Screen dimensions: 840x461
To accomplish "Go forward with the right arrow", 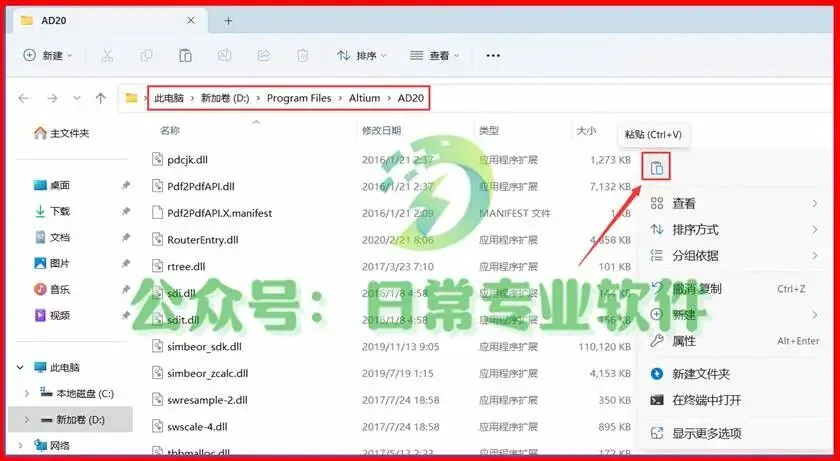I will 52,98.
